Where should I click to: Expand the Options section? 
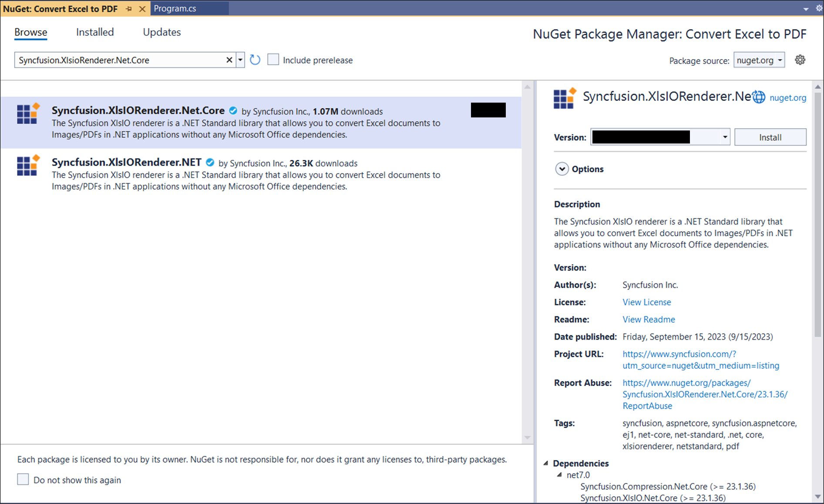562,169
